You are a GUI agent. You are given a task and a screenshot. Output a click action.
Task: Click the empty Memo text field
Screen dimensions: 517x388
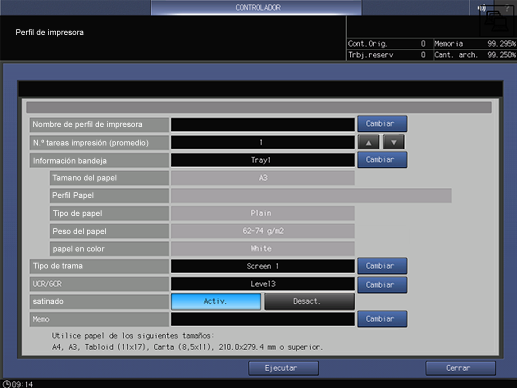tap(263, 319)
